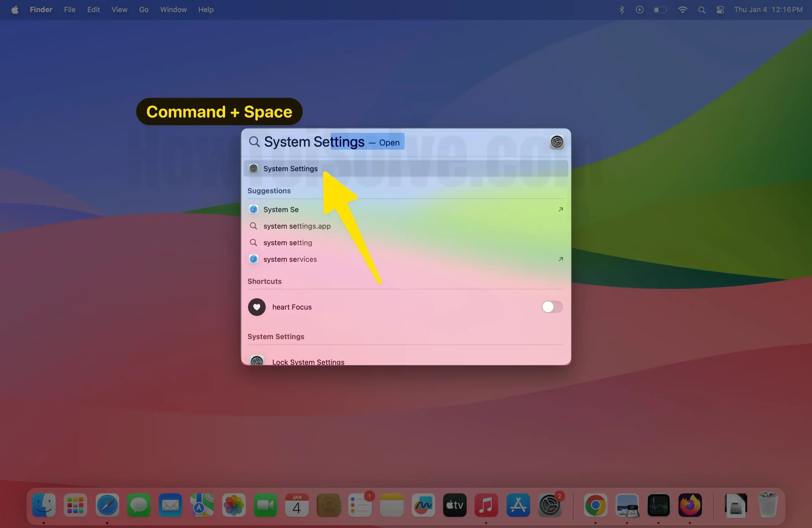Select the Lock System Settings shortcut

coord(308,361)
